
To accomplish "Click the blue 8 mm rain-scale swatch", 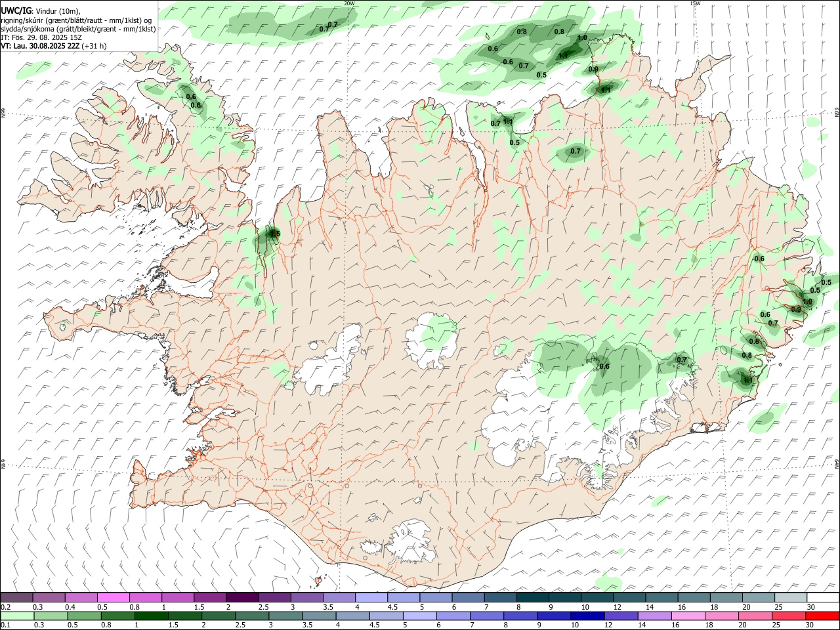I will tap(520, 616).
